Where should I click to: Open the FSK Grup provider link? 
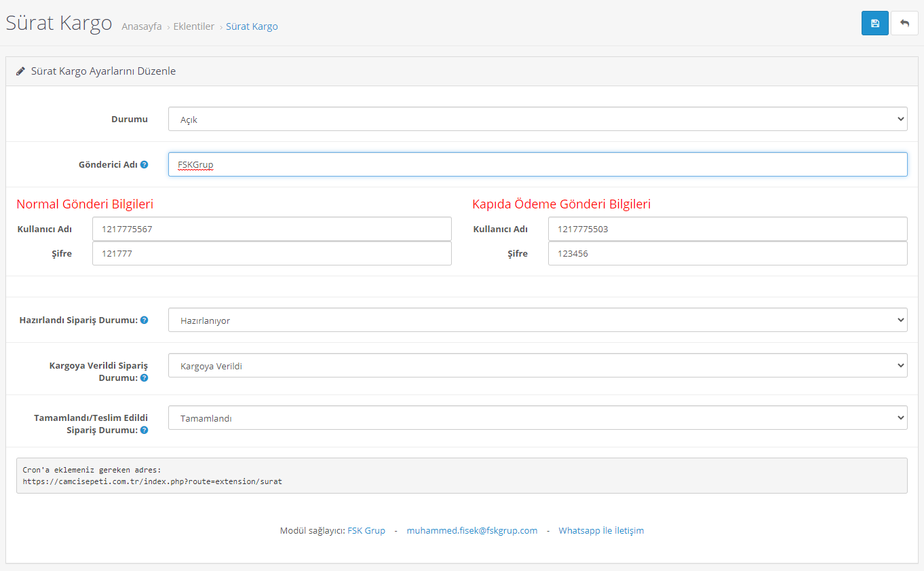pyautogui.click(x=366, y=530)
